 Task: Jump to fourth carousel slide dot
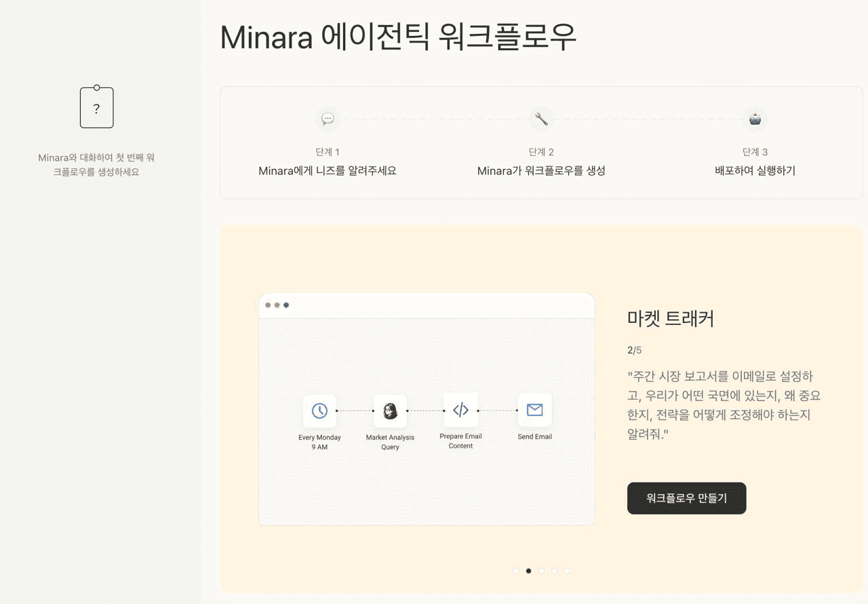(x=554, y=571)
